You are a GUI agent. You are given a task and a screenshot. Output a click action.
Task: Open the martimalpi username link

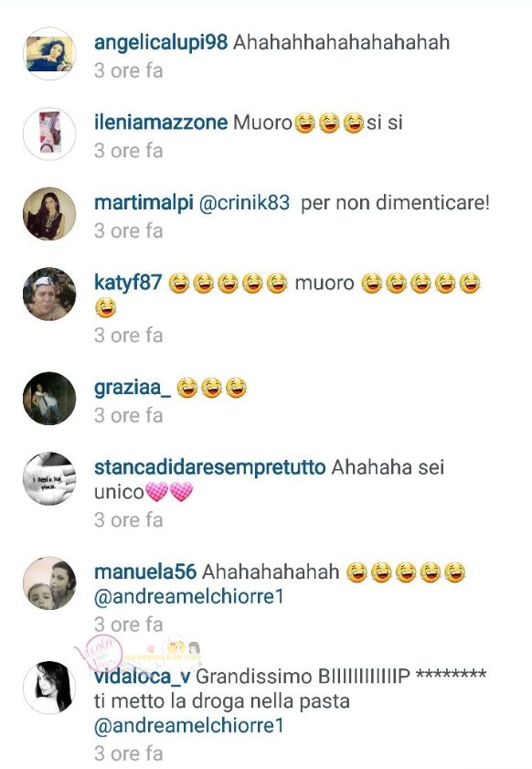pyautogui.click(x=144, y=203)
